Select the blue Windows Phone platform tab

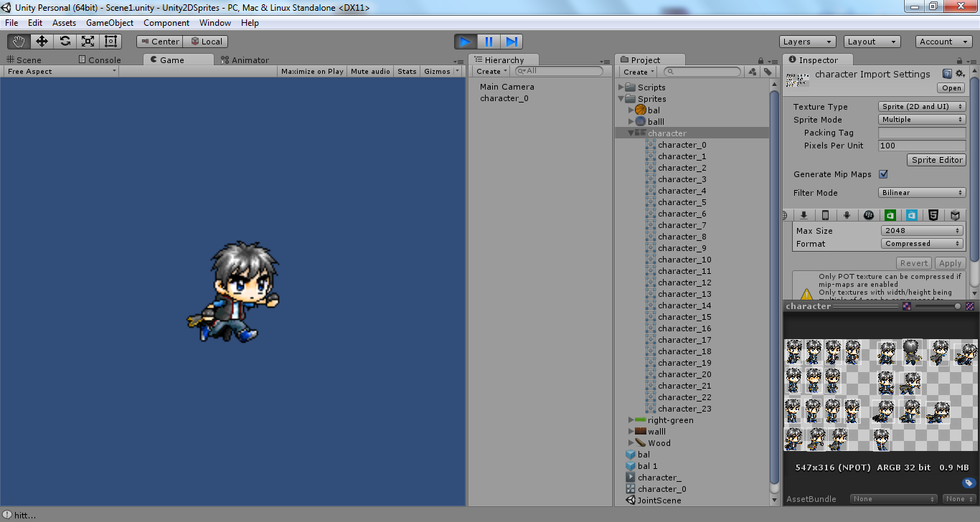coord(912,215)
